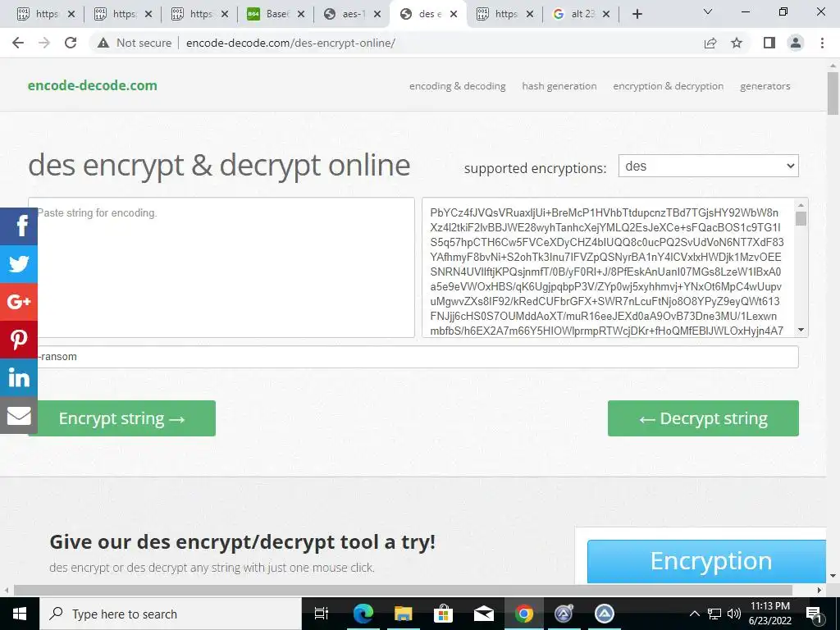The image size is (840, 630).
Task: Open the encryption & decryption menu
Action: pos(668,86)
